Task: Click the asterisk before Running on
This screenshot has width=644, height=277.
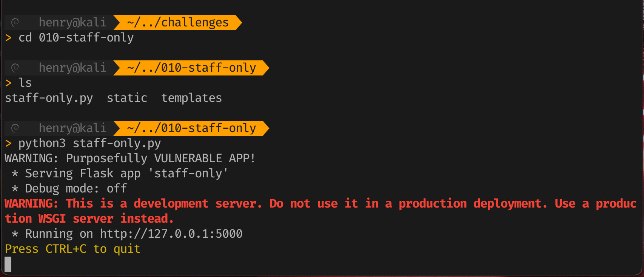Action: (x=15, y=234)
